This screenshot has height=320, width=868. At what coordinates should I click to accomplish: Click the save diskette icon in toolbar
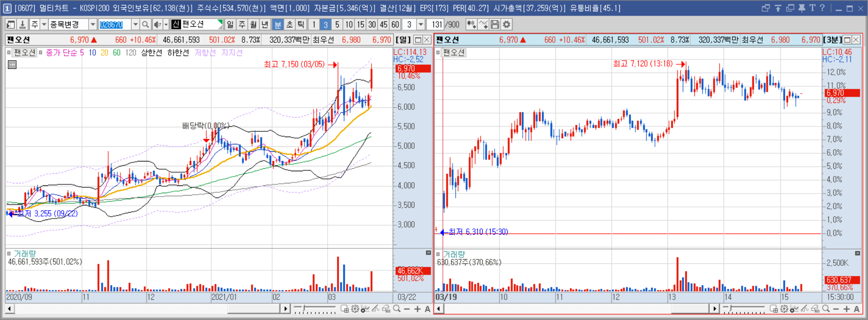(495, 24)
